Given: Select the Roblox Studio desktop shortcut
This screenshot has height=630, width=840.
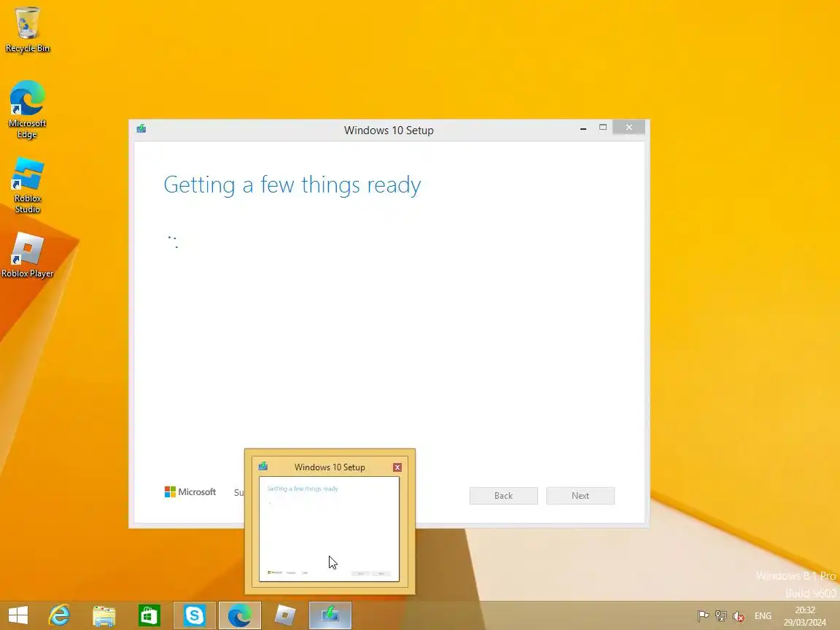Looking at the screenshot, I should coord(27,185).
